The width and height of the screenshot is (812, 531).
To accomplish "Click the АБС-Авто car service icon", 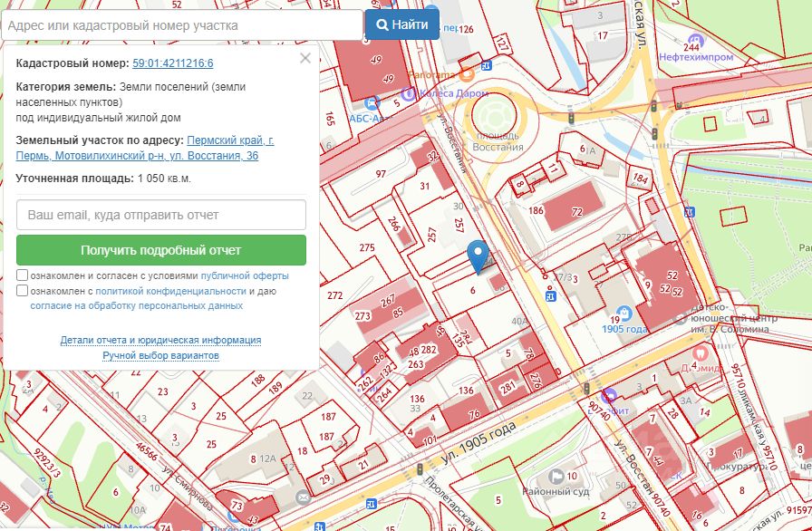I will [372, 119].
